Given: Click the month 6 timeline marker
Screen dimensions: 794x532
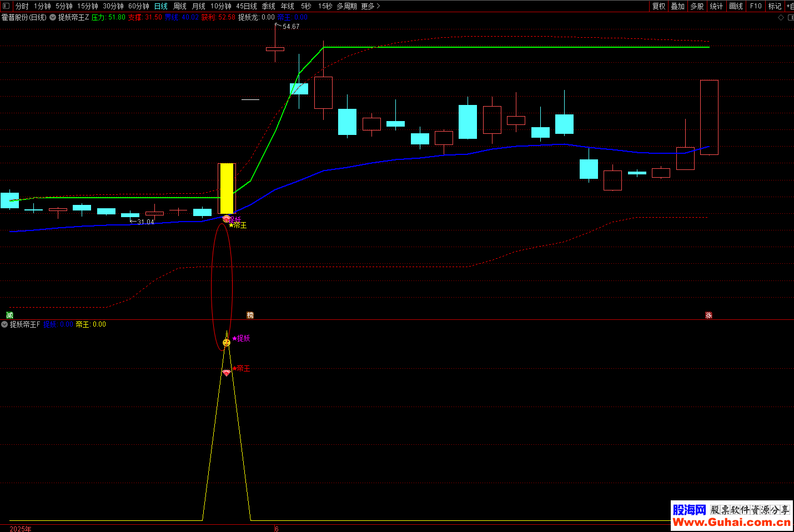Looking at the screenshot, I should [277, 529].
